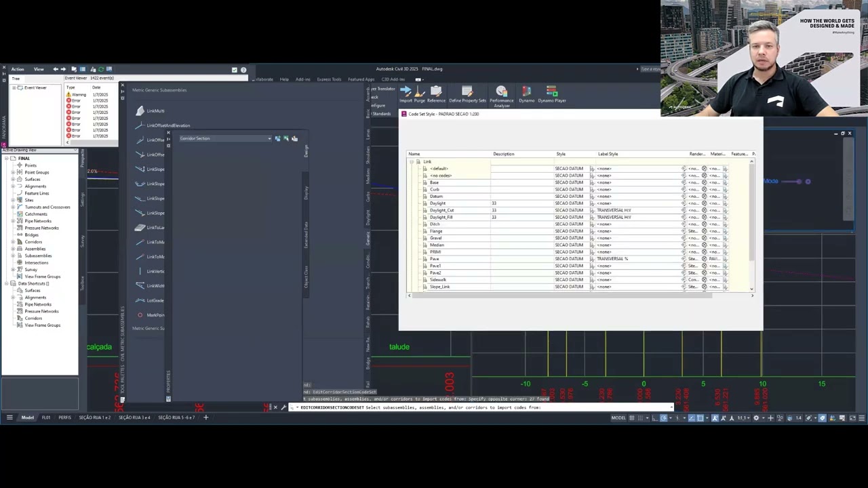Expand the Pipe Networks node under FINAL
This screenshot has width=868, height=488.
tap(13, 221)
